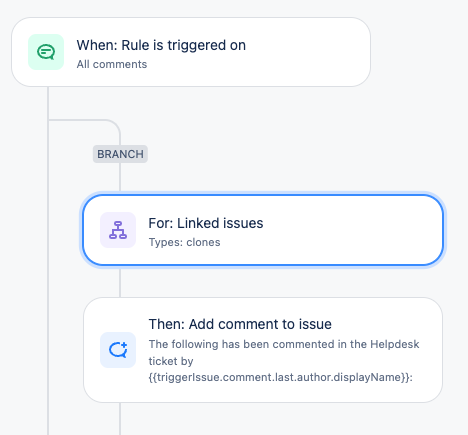
Task: Click the 'All comments' trigger subtitle
Action: pos(112,64)
